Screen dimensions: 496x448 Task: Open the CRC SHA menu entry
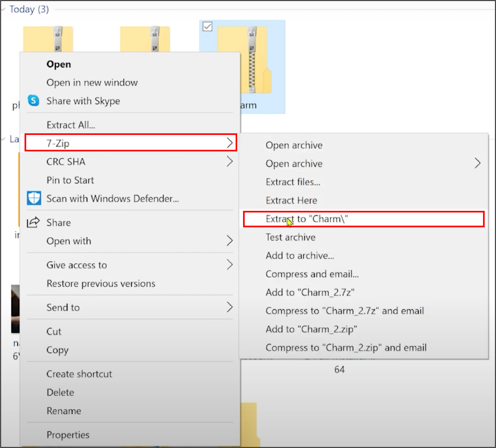pyautogui.click(x=130, y=162)
